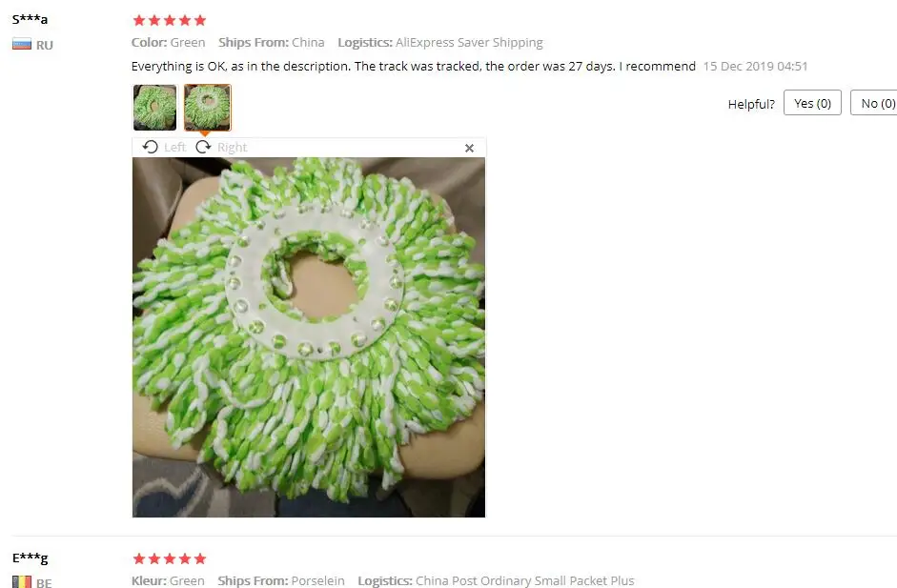The width and height of the screenshot is (897, 588).
Task: Open the first green mop thumbnail
Action: pos(155,108)
